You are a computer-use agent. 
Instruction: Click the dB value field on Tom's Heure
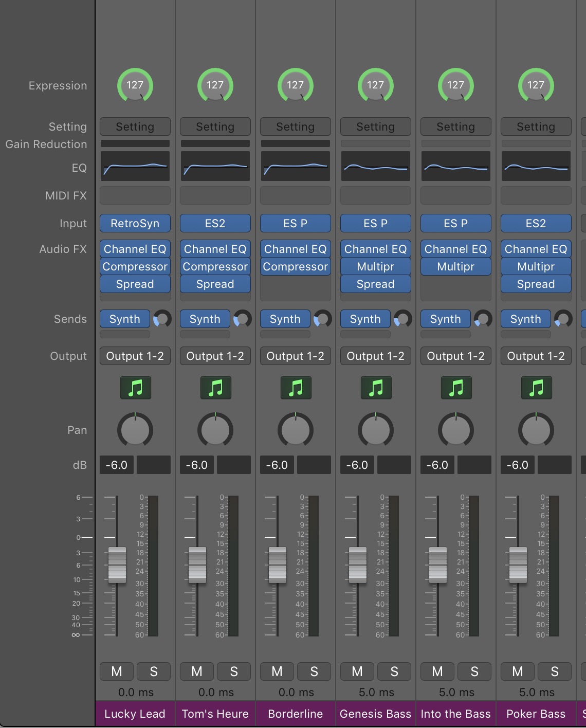196,465
